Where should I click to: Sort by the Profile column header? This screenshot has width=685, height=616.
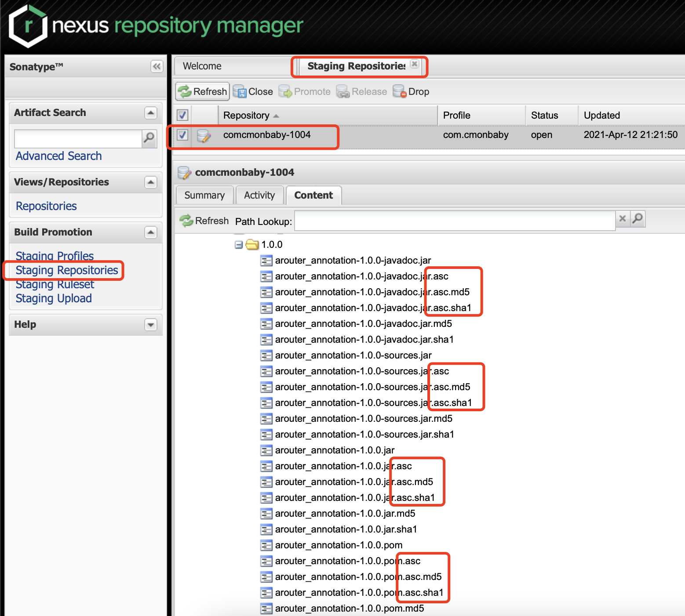point(481,115)
